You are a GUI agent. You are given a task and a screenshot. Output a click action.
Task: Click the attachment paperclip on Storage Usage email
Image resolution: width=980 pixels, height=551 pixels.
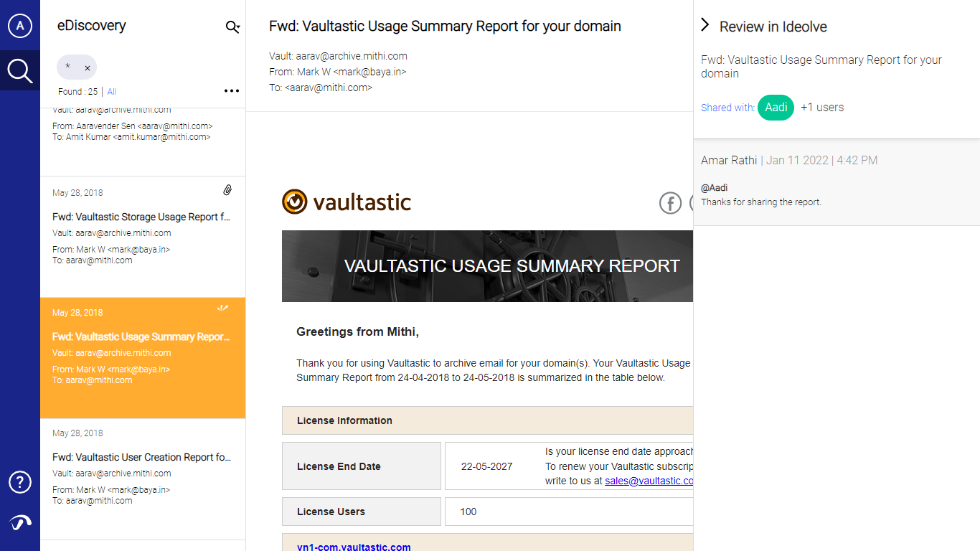[x=227, y=190]
